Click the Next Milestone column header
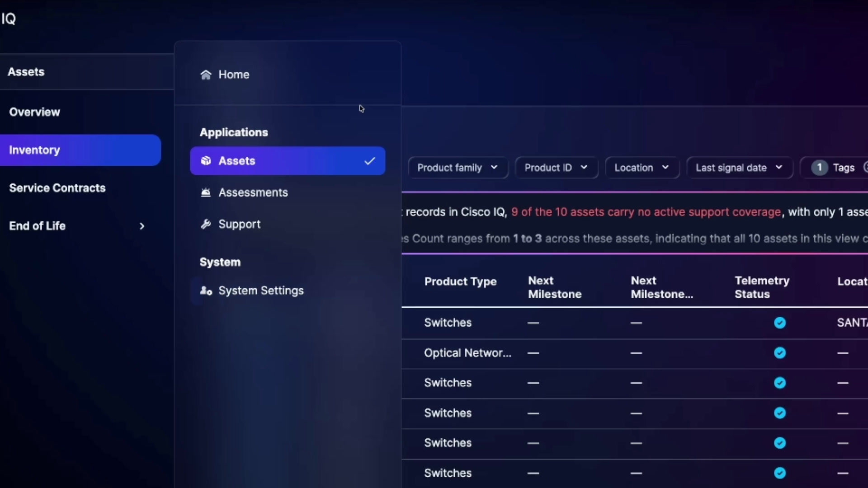The image size is (868, 488). 555,287
